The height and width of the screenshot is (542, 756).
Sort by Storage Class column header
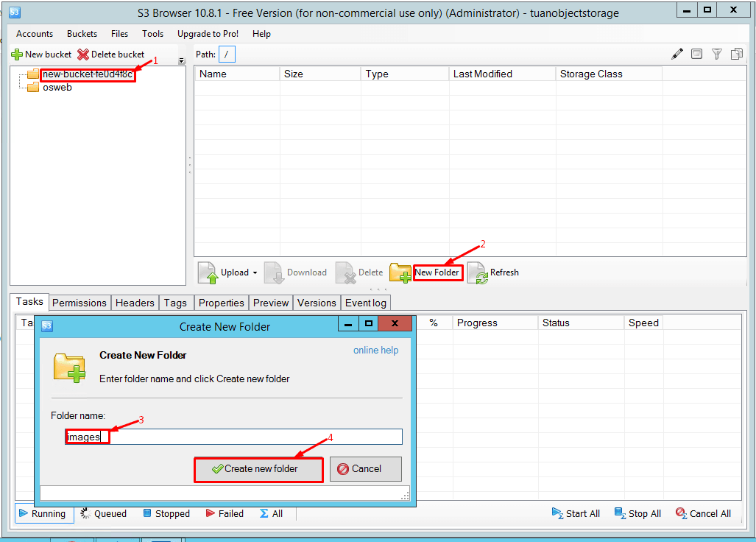[x=609, y=74]
